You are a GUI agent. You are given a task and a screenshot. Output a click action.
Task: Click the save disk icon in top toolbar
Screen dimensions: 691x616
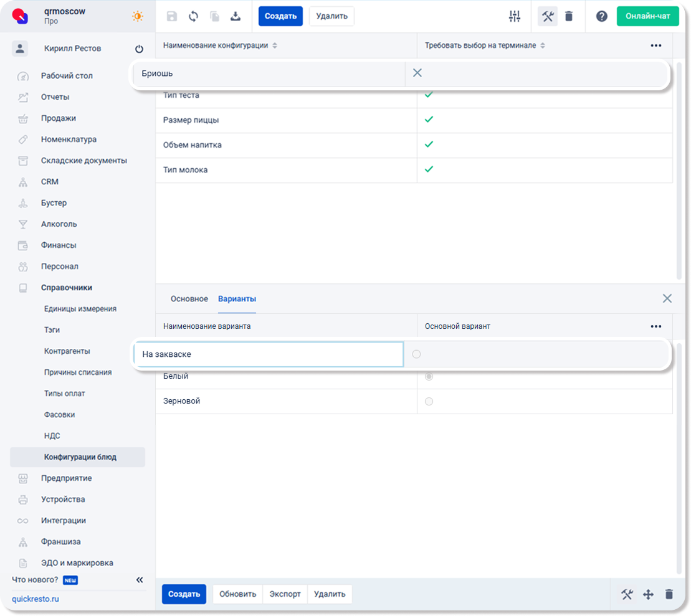[x=172, y=16]
